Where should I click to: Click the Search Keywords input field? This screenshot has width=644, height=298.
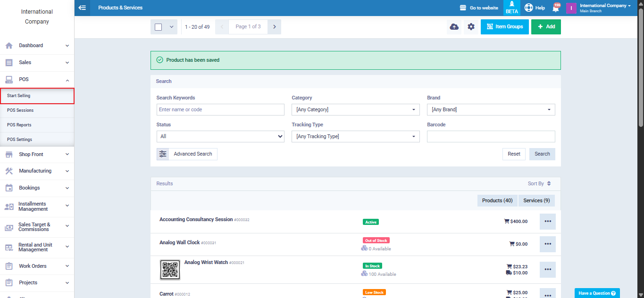[220, 109]
